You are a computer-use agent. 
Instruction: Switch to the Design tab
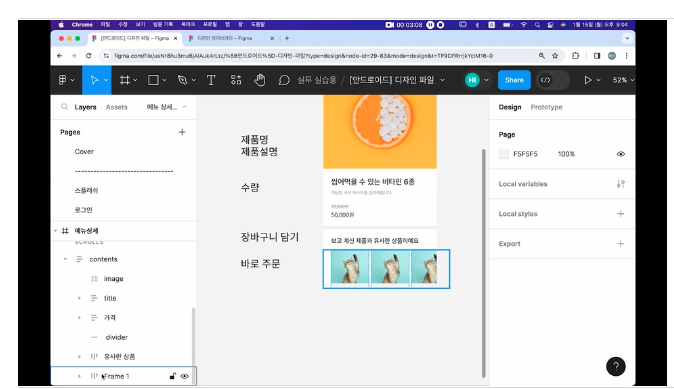pyautogui.click(x=510, y=107)
